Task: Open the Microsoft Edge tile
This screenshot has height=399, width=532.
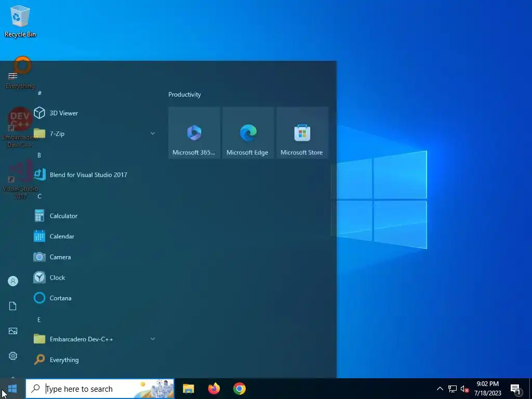Action: [x=248, y=132]
